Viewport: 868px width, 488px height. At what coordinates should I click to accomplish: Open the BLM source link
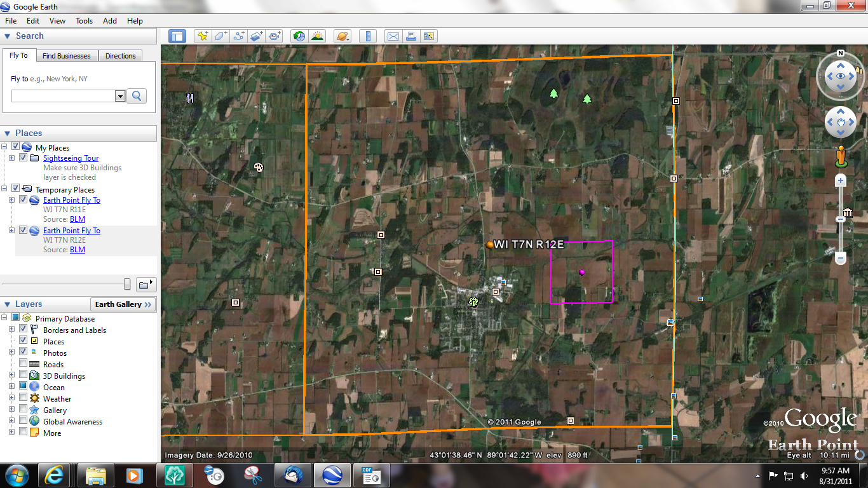77,219
